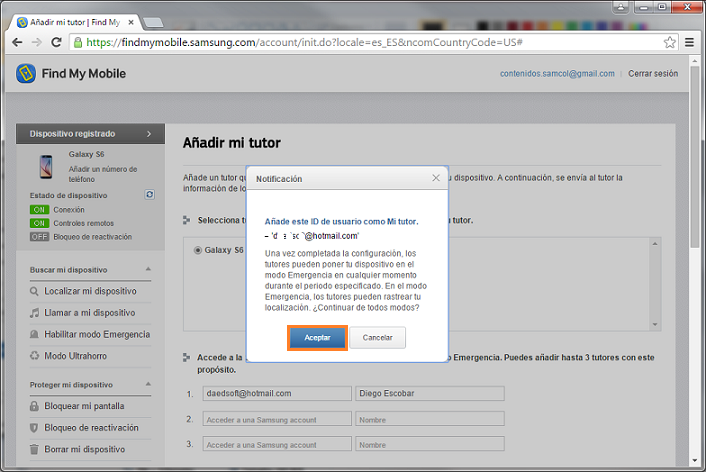Screen dimensions: 706x472
Task: Click the music note icon by Llamar
Action: click(34, 313)
